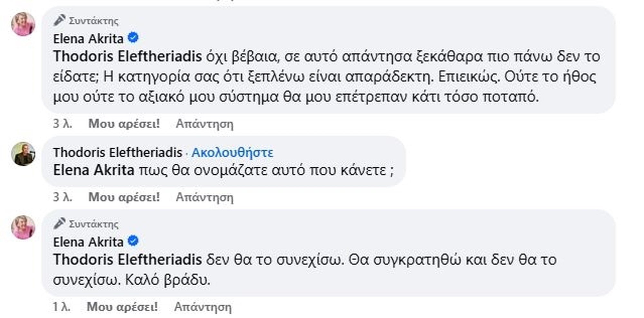Reply to the comment starting with 'όχι βέβαια'
The width and height of the screenshot is (644, 318).
pos(204,124)
